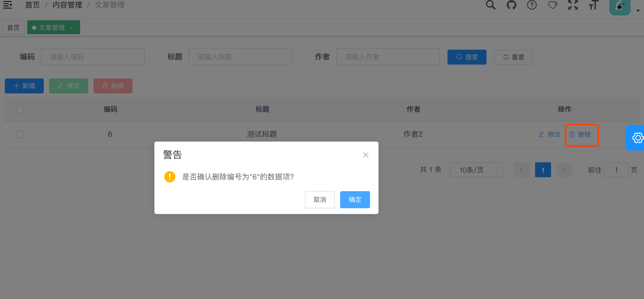
Task: Focus the 作者 search input
Action: point(388,57)
